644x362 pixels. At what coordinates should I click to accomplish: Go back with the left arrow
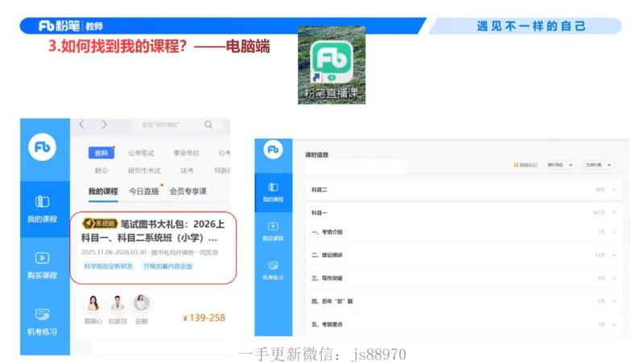coord(82,125)
